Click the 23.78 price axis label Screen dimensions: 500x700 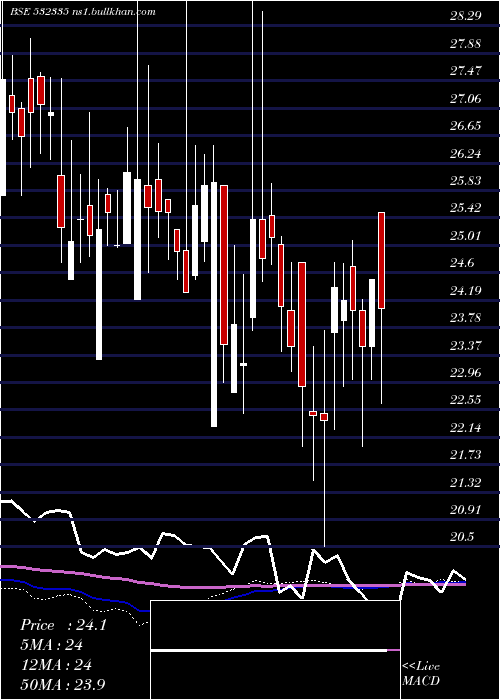pos(466,318)
